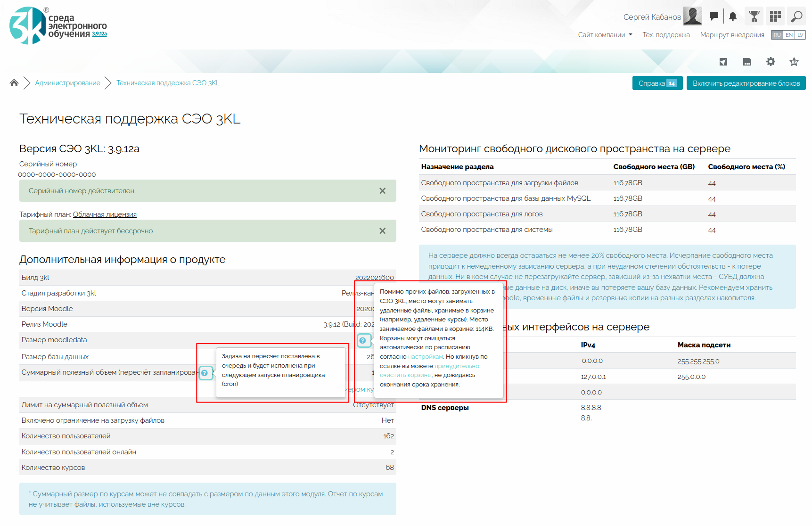Open the grid apps menu icon
Image resolution: width=812 pixels, height=526 pixels.
pyautogui.click(x=775, y=16)
